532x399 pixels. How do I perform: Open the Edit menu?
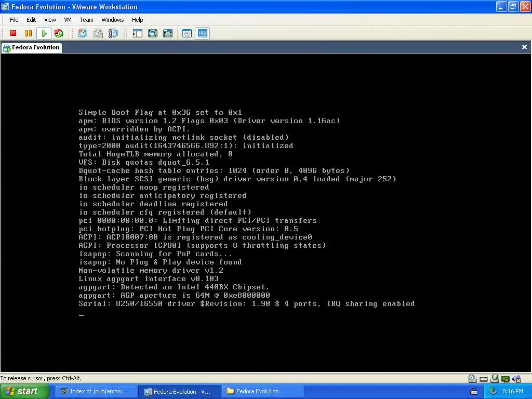click(31, 20)
